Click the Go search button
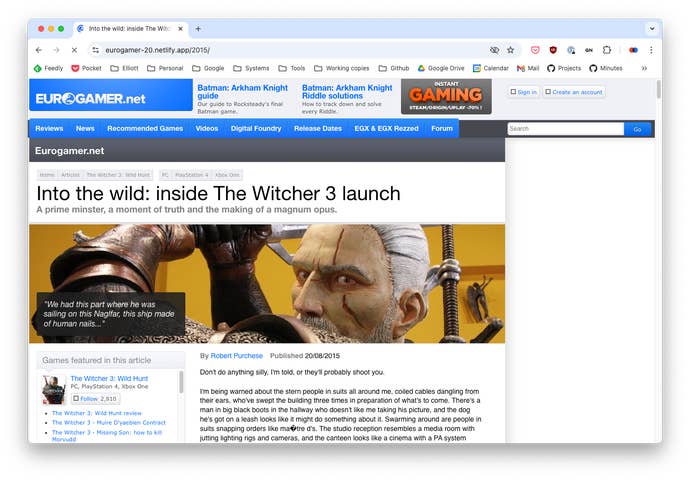The width and height of the screenshot is (690, 480). [637, 129]
